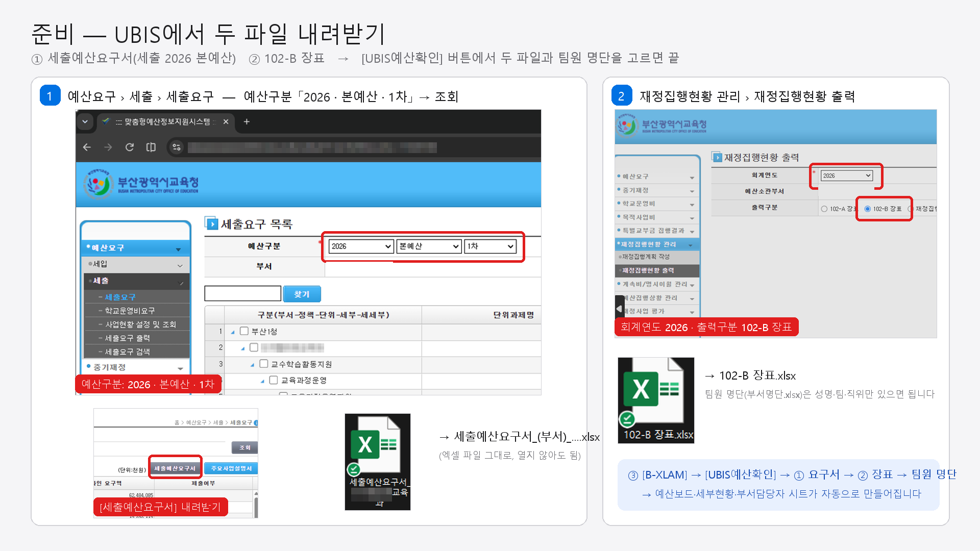Open 세출요구 in the sidebar menu

[x=120, y=297]
